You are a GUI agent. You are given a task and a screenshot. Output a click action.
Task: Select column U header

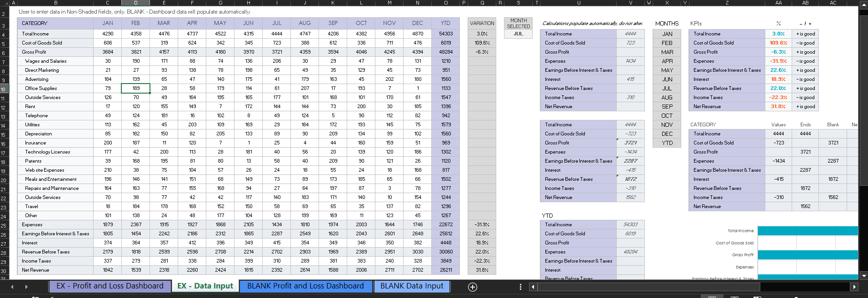[579, 3]
